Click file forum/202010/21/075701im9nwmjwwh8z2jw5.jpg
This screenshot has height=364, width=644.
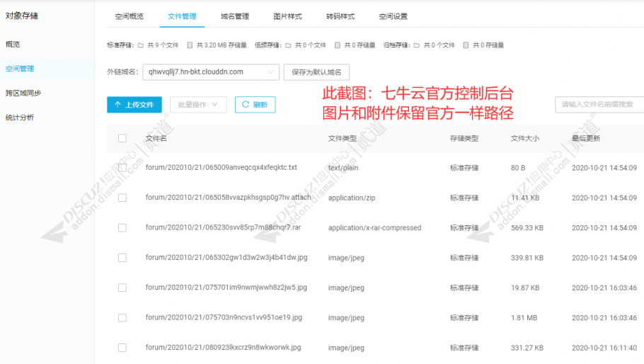click(x=226, y=288)
